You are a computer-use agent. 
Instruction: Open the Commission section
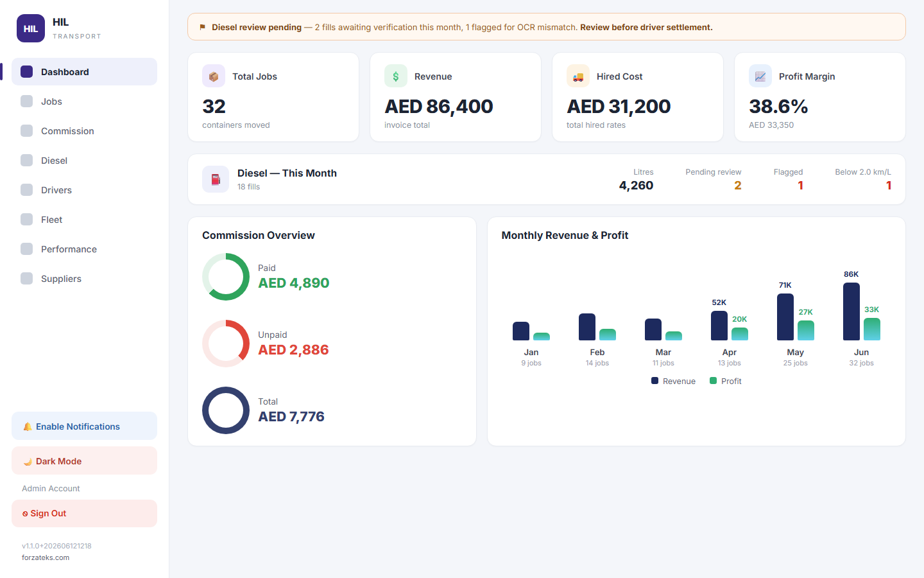click(84, 130)
